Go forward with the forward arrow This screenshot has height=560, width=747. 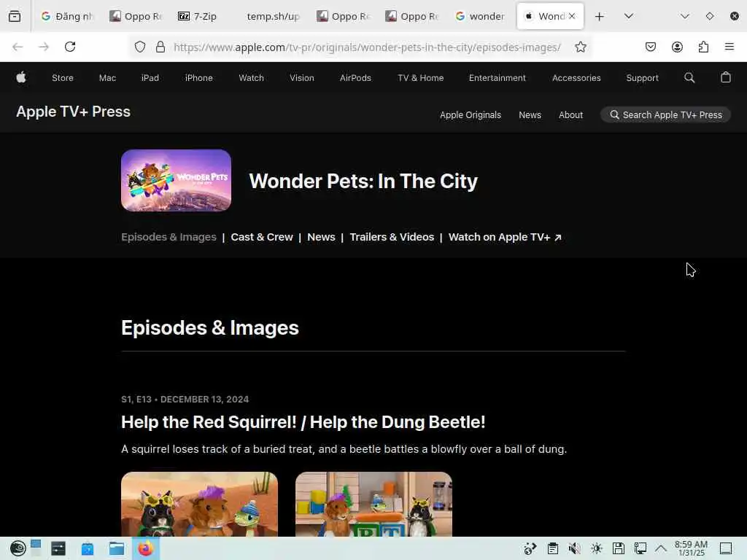pos(44,47)
